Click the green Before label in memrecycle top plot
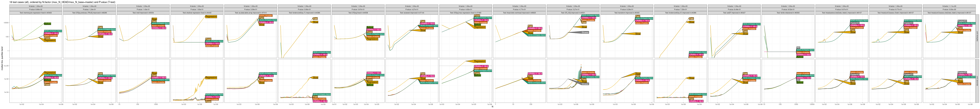The image size is (980, 109). (x=47, y=24)
